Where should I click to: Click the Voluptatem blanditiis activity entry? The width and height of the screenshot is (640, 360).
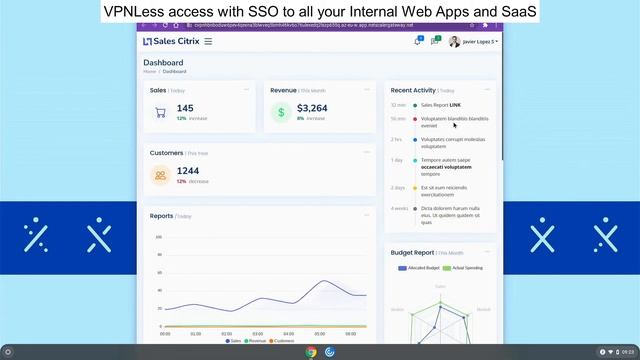[x=454, y=122]
